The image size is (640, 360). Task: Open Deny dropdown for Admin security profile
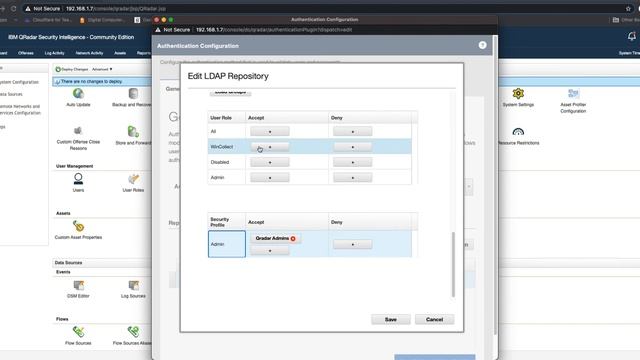[353, 244]
